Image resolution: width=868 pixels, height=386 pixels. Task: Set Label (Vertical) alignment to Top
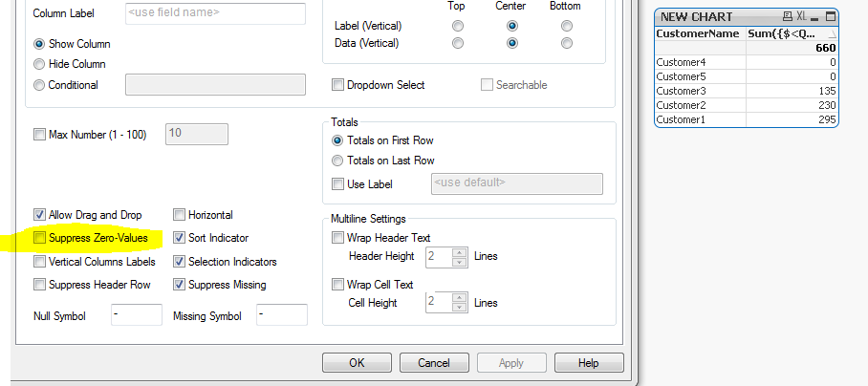(x=458, y=26)
